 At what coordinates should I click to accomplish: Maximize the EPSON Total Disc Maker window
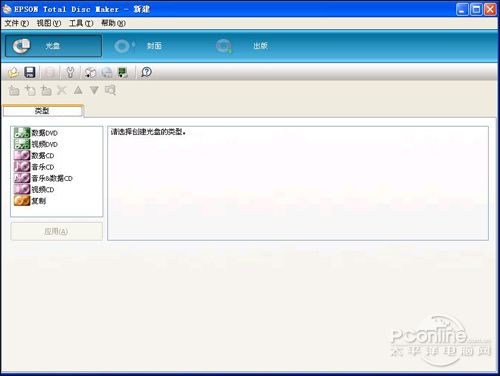476,9
